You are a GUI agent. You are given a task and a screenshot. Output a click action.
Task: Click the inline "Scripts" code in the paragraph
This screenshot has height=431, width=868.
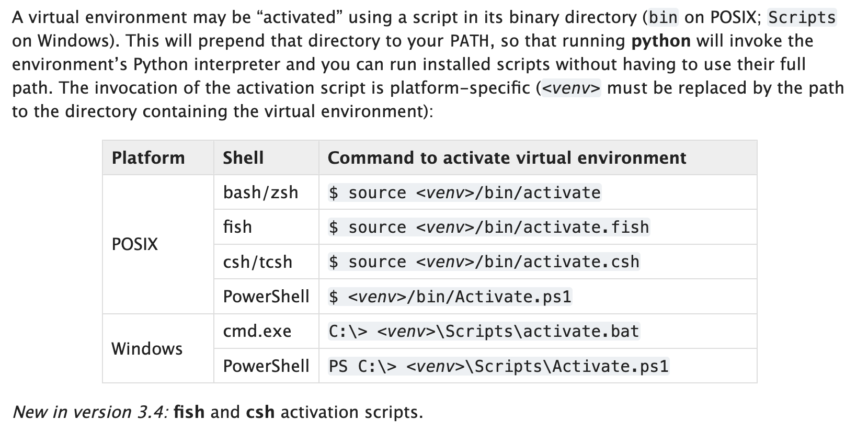point(802,18)
